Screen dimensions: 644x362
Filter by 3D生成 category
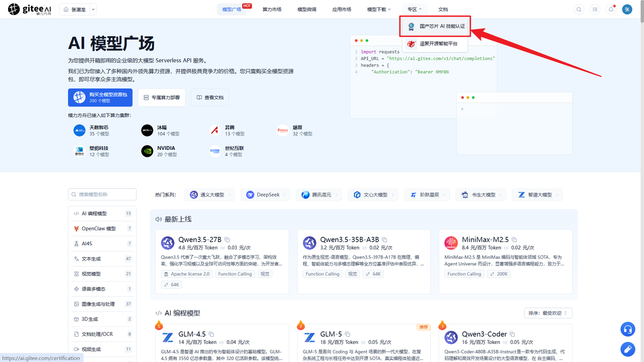102,319
